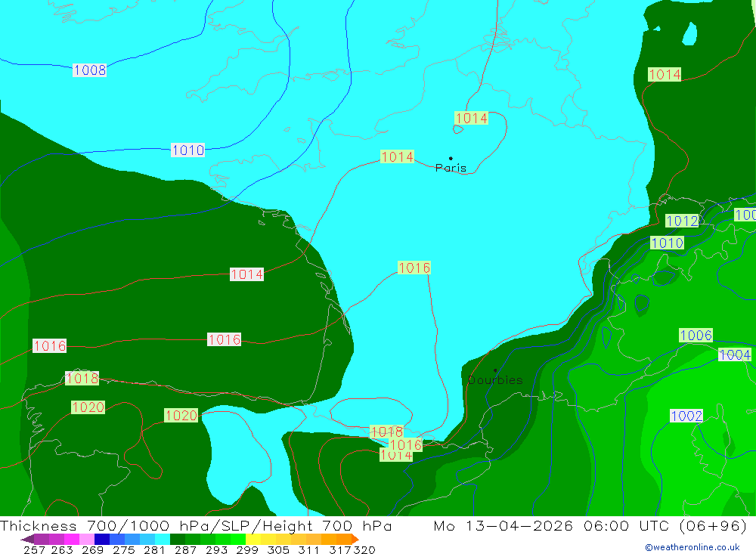Image resolution: width=756 pixels, height=554 pixels.
Task: Click the 1014 label in top-right dark green area
Action: click(x=665, y=74)
